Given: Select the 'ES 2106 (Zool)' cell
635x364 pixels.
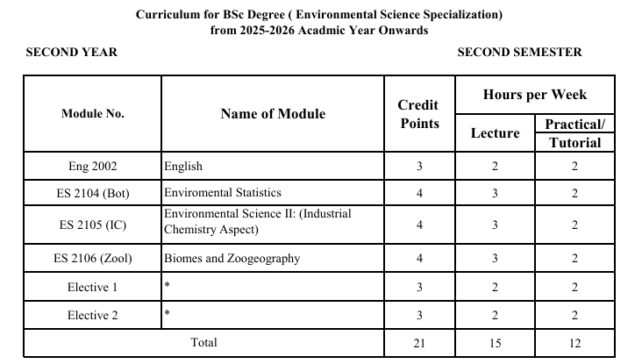Looking at the screenshot, I should click(x=92, y=258).
